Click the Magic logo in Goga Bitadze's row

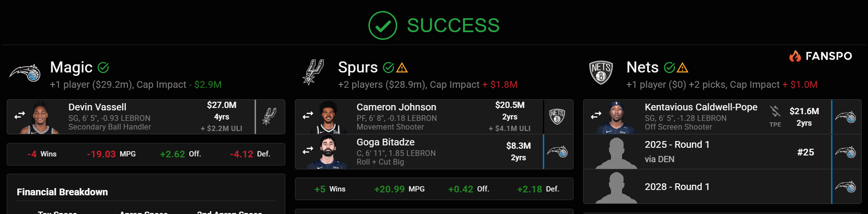tap(557, 152)
